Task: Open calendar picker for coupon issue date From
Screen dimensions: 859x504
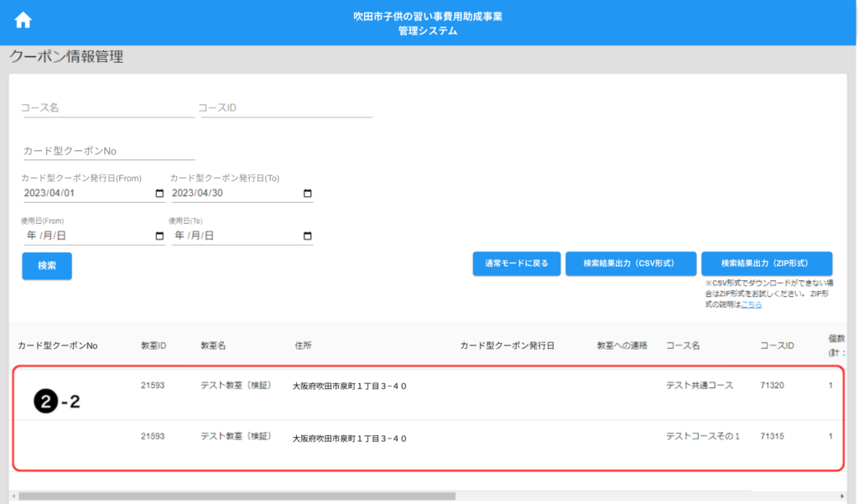Action: coord(160,194)
